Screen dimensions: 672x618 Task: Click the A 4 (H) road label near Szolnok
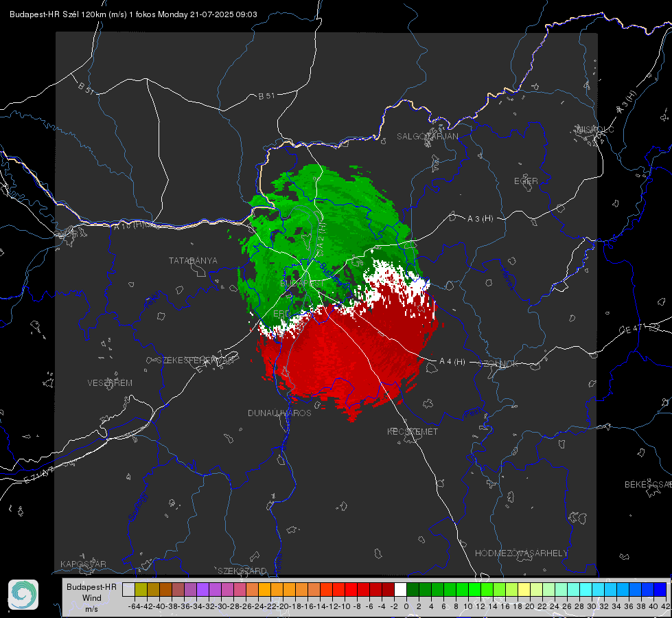[452, 362]
